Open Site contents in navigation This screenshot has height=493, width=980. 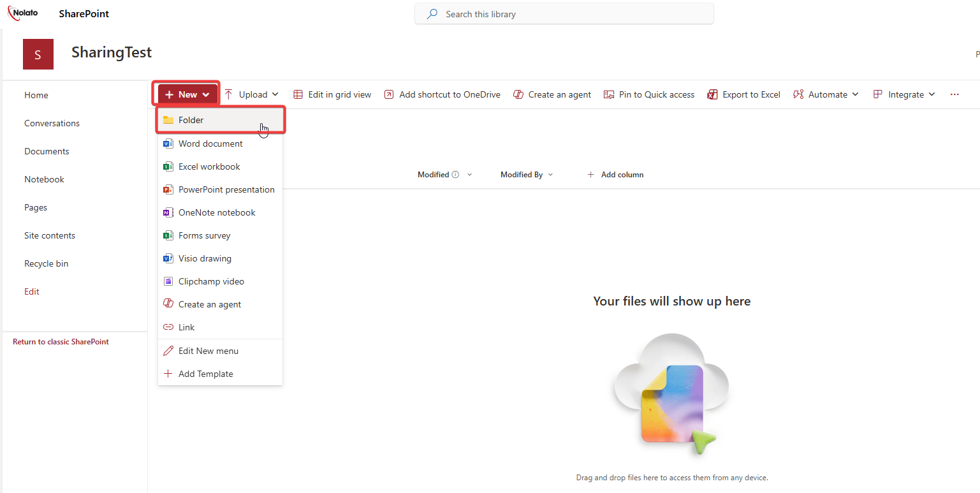50,235
